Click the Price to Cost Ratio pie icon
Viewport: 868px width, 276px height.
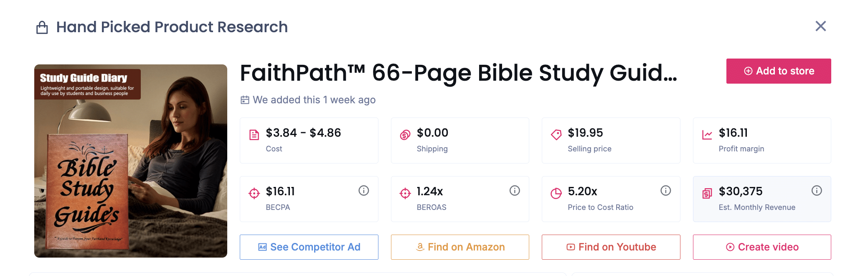(556, 193)
